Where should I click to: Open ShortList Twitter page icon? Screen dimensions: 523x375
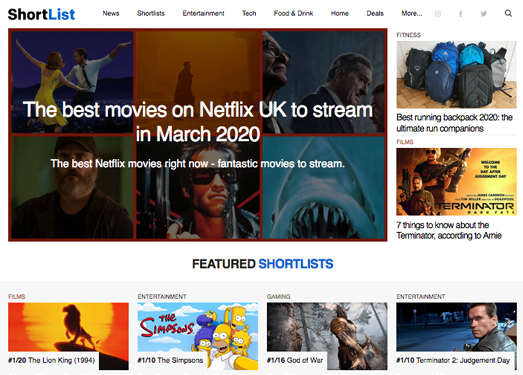[483, 14]
